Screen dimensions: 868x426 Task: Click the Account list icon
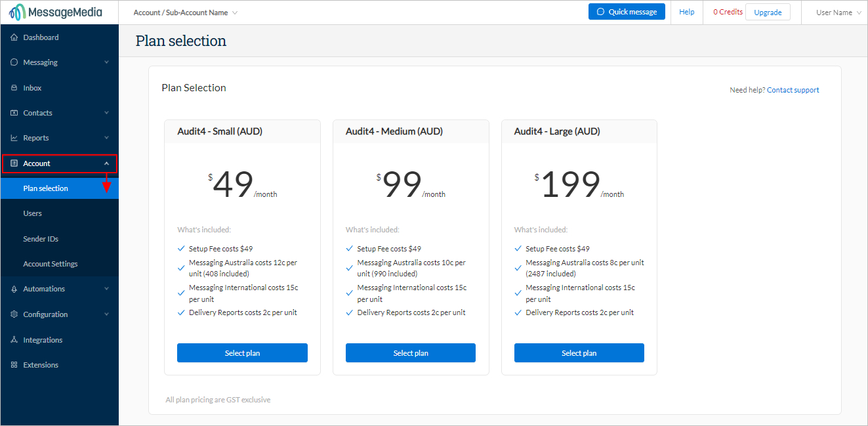tap(14, 163)
